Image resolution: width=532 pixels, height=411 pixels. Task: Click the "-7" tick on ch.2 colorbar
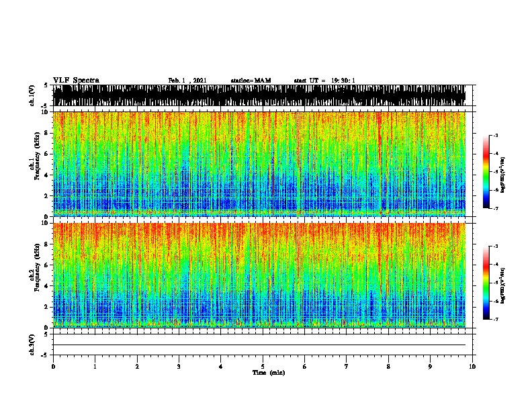pyautogui.click(x=496, y=320)
